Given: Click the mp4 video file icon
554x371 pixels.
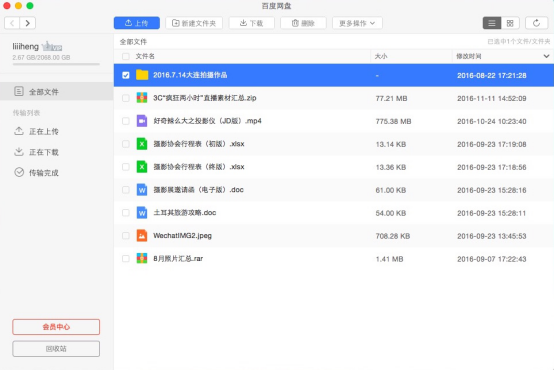Looking at the screenshot, I should (x=142, y=121).
